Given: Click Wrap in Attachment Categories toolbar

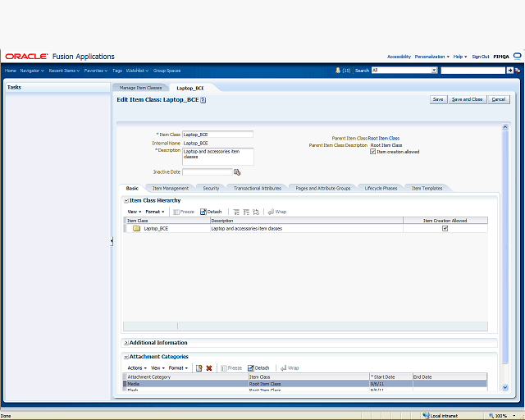Looking at the screenshot, I should (x=290, y=368).
